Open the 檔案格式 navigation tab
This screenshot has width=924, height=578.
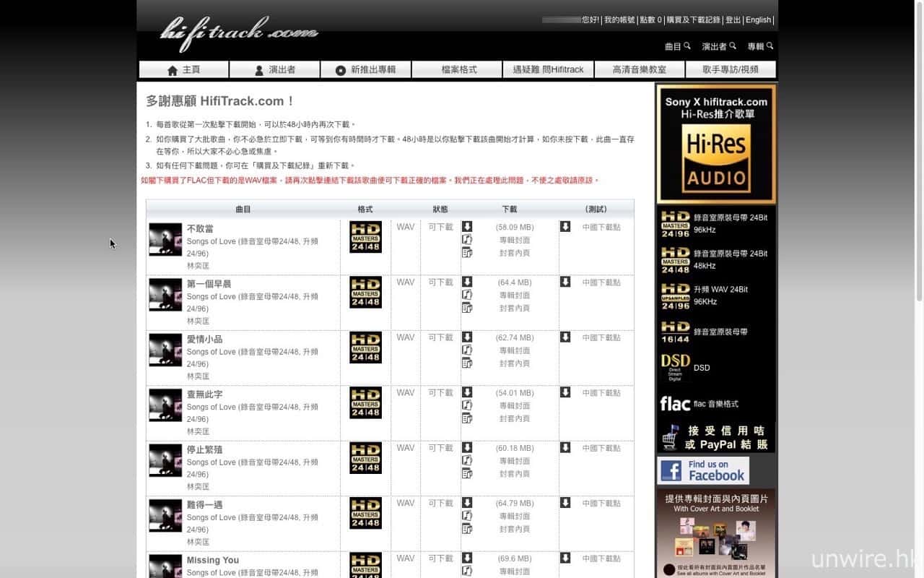click(458, 69)
